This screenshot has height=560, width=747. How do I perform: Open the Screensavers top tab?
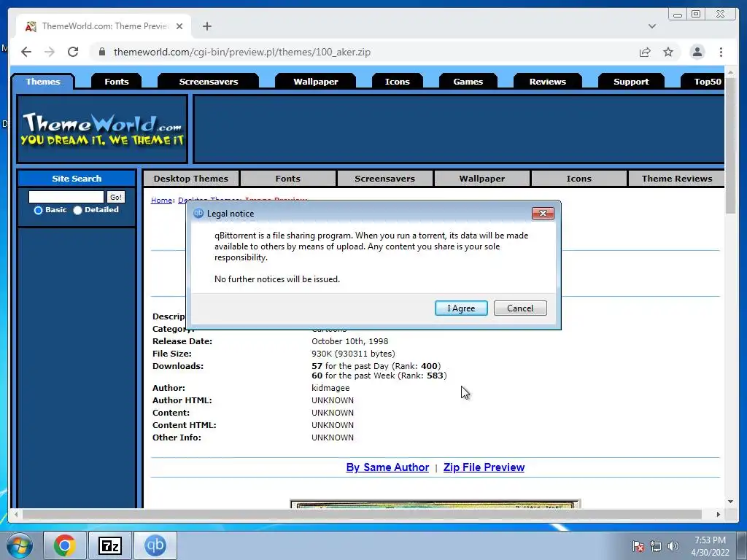(209, 82)
